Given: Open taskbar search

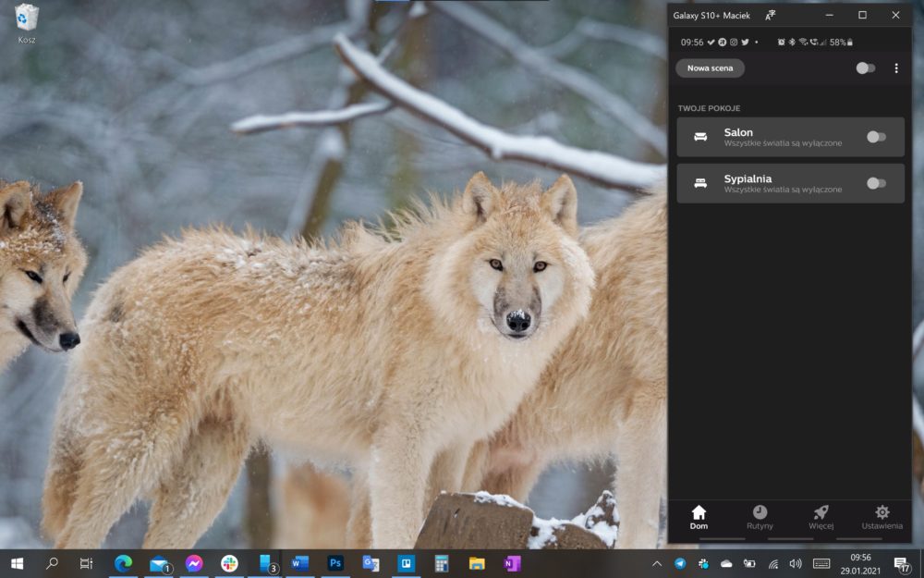Looking at the screenshot, I should coord(52,564).
